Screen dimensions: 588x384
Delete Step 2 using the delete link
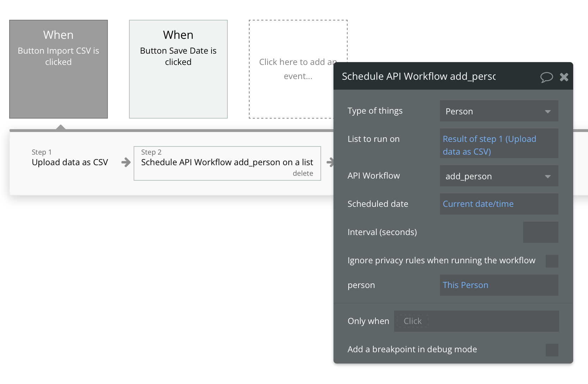click(303, 173)
